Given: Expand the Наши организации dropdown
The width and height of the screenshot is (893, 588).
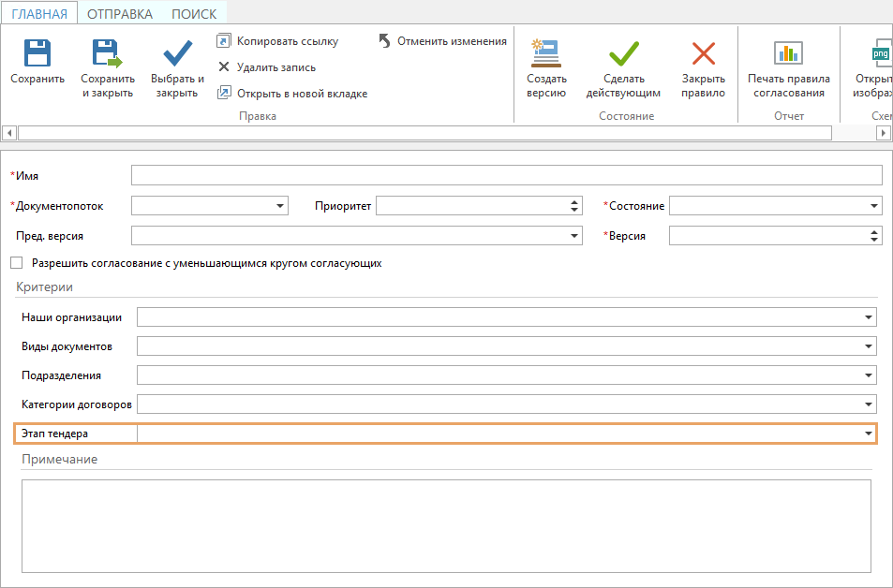Looking at the screenshot, I should [x=869, y=317].
